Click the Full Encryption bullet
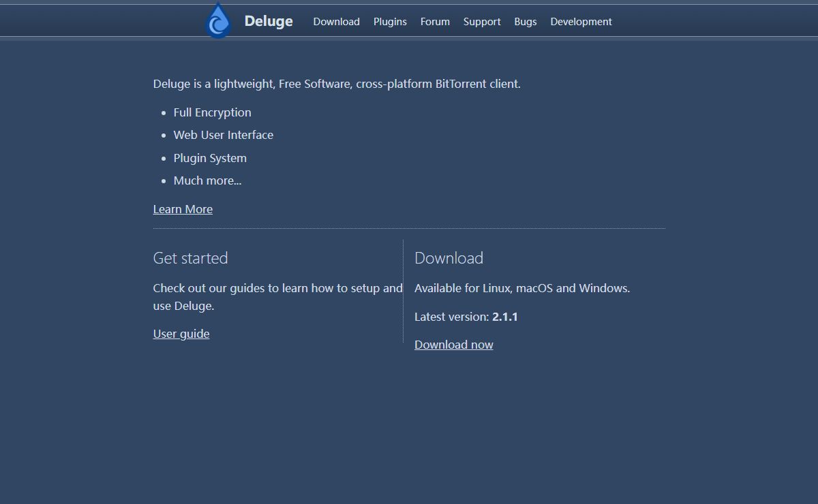 point(212,112)
